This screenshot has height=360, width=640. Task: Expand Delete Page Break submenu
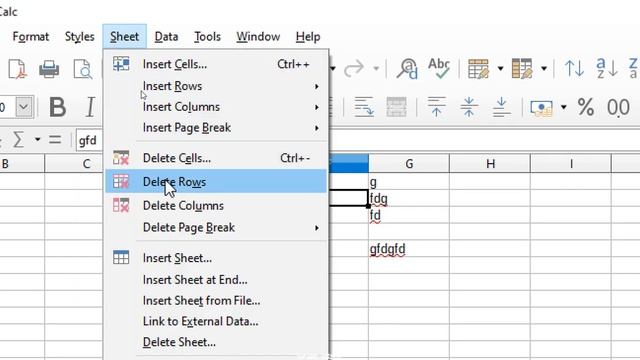tap(316, 228)
